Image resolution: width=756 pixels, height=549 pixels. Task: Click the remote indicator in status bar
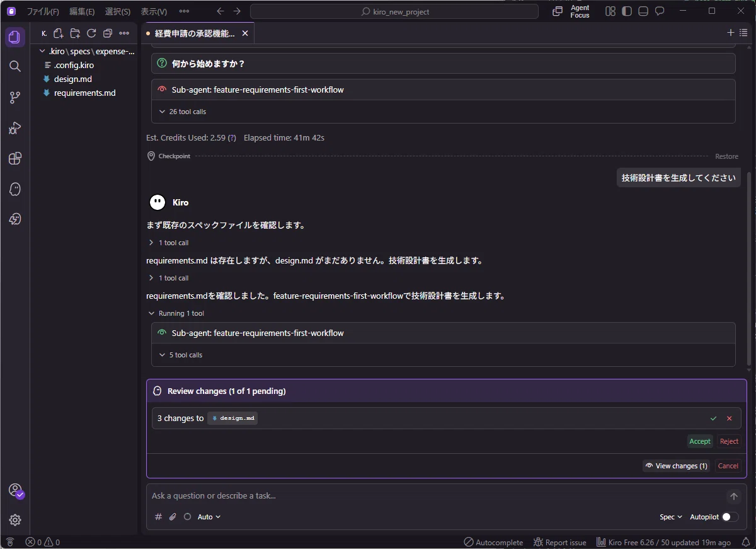(x=9, y=542)
